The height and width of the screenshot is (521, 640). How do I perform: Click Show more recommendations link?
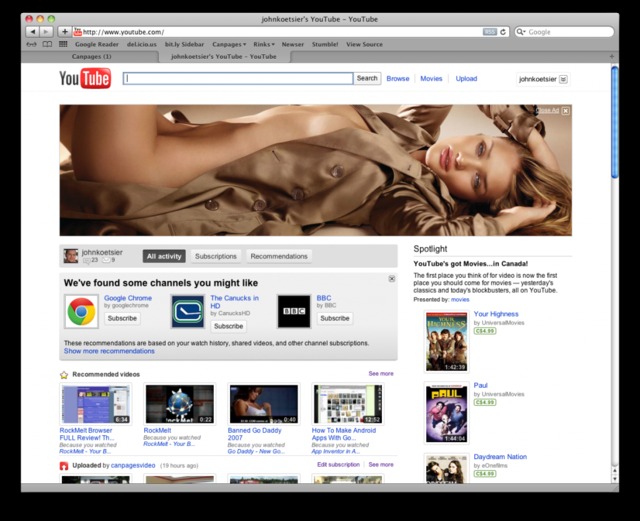click(x=109, y=351)
